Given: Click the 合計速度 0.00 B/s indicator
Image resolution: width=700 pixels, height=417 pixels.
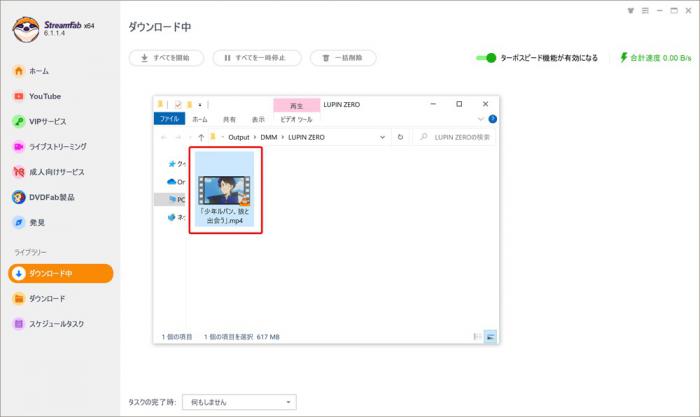Looking at the screenshot, I should (x=655, y=58).
